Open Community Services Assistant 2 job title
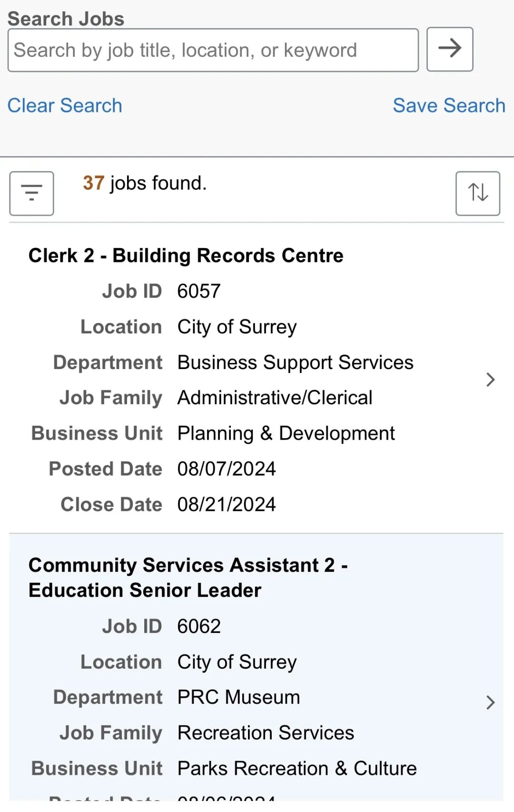Image resolution: width=514 pixels, height=812 pixels. [x=188, y=577]
